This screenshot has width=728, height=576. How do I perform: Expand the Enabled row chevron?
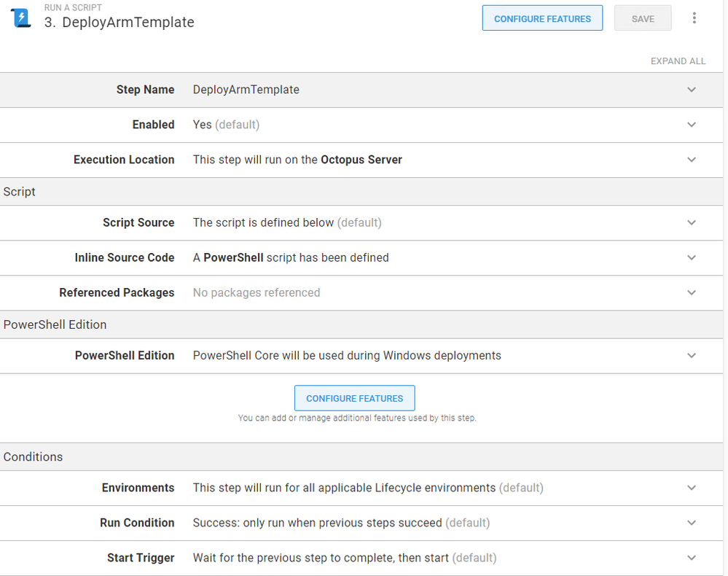(x=692, y=125)
